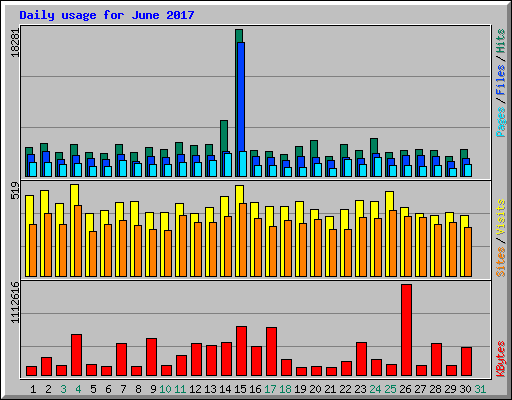Click the day "23" axis label
The width and height of the screenshot is (512, 400).
pos(360,389)
